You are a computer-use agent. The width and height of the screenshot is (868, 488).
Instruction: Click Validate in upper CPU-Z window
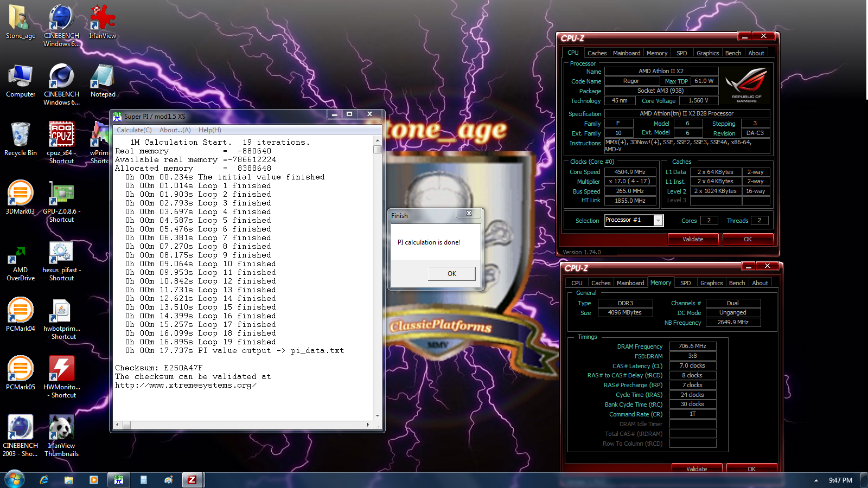pos(693,239)
